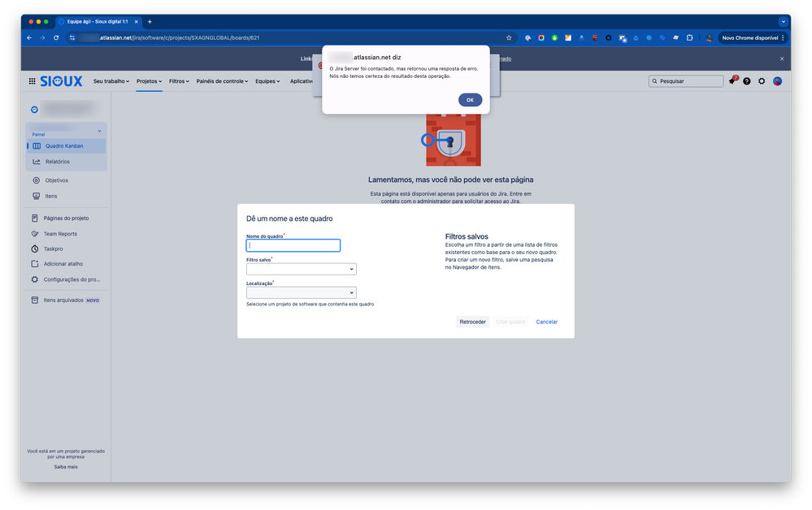Open the tab search dropdown arrow

tap(783, 22)
